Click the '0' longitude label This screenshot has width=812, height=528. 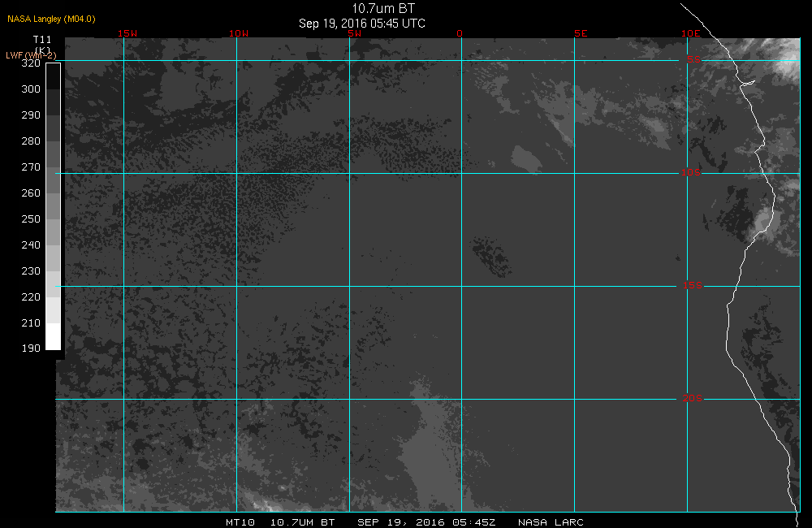[x=460, y=33]
